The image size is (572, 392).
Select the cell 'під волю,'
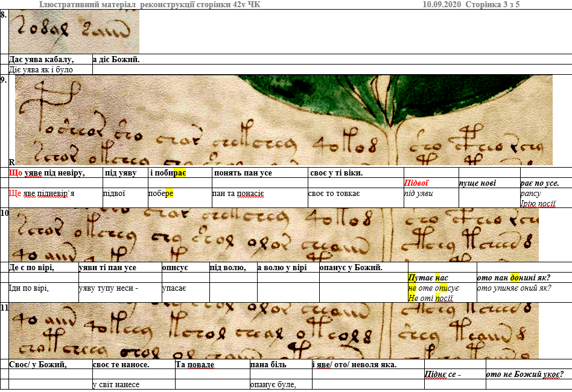(x=234, y=267)
